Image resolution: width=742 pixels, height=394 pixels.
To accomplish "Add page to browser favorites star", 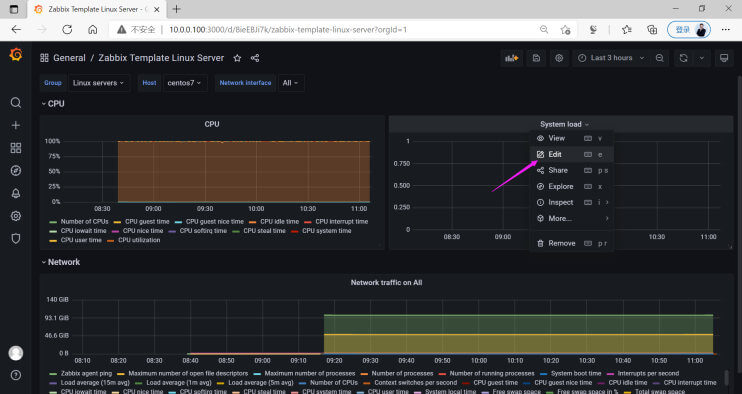I will point(565,29).
